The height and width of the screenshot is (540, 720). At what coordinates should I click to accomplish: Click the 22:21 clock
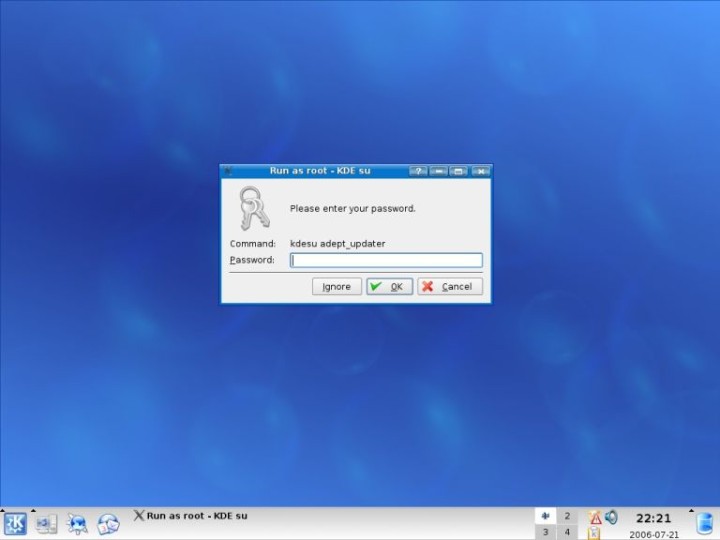(x=653, y=518)
